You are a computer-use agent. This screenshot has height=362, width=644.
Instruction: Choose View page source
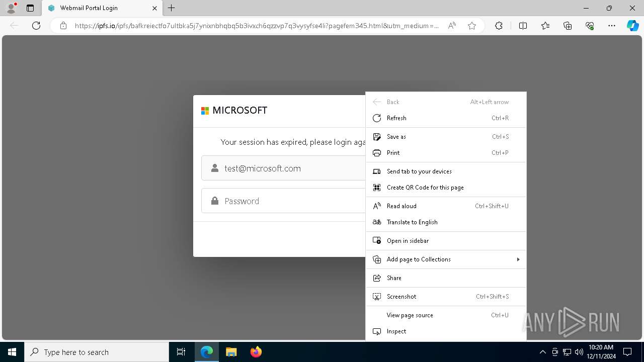pos(446,315)
